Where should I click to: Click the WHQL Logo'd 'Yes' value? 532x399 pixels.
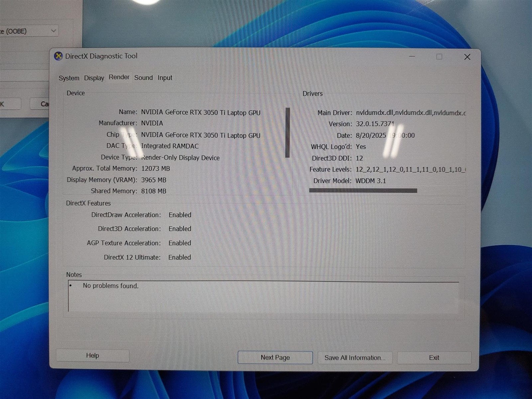[x=361, y=147]
